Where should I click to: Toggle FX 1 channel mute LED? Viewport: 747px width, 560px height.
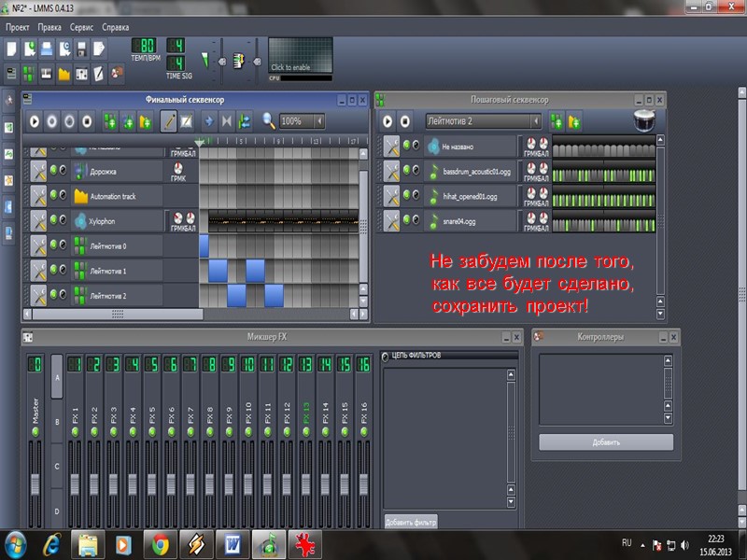pos(75,432)
